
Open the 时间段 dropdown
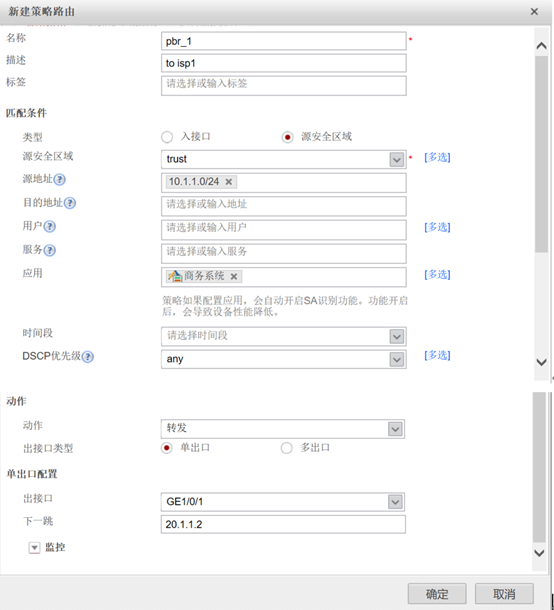[x=397, y=337]
